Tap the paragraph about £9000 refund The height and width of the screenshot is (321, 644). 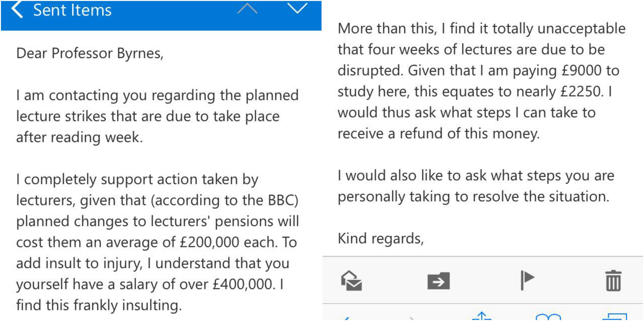coord(481,81)
